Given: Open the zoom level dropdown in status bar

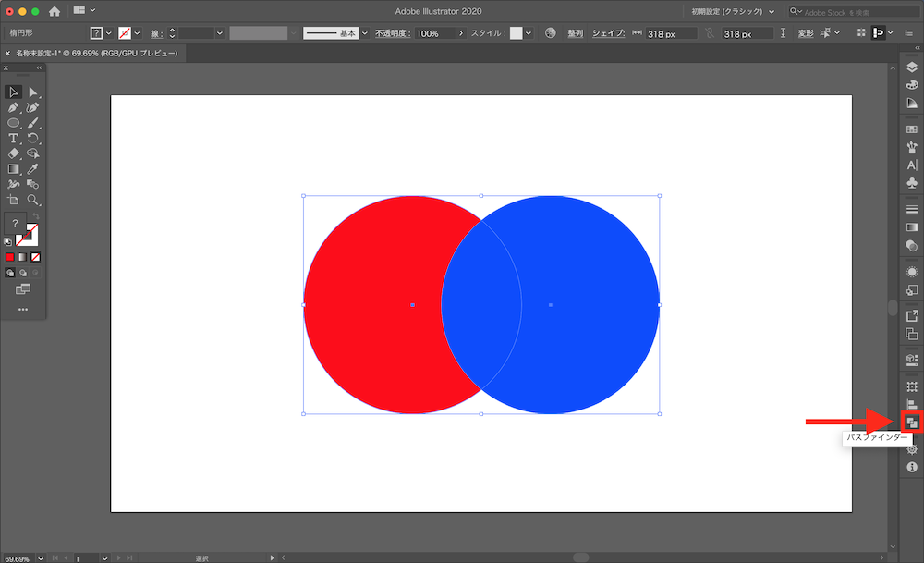Looking at the screenshot, I should (x=41, y=558).
